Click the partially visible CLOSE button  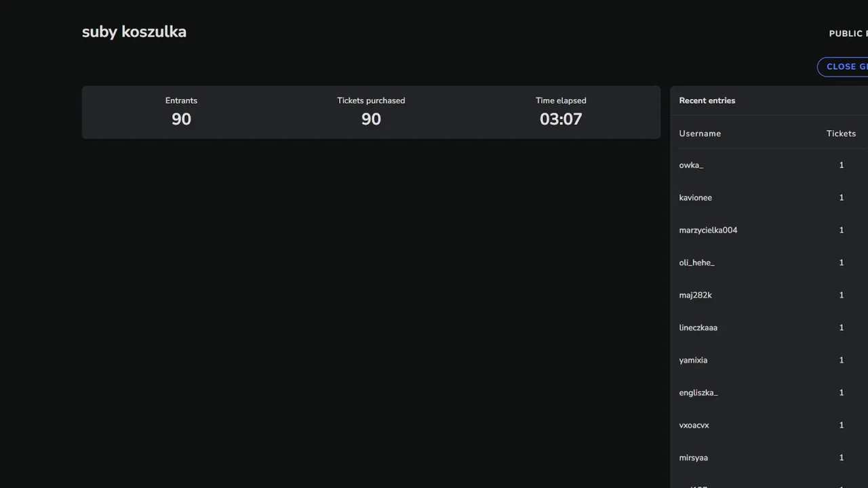pos(844,66)
